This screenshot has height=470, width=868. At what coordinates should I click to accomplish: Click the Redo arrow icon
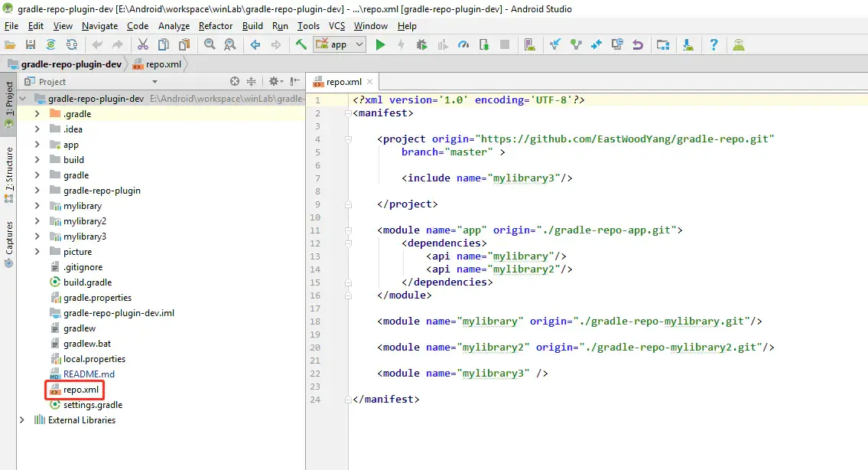117,45
